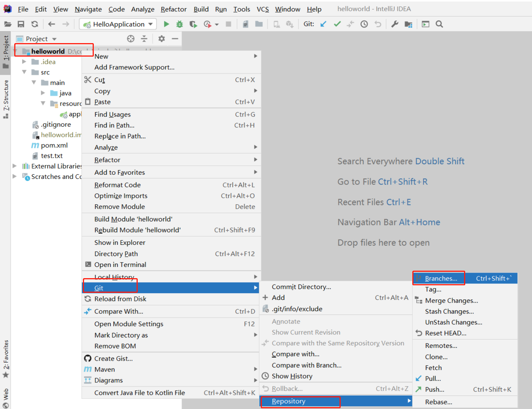Open the HelloApplication run configuration dropdown

point(118,24)
